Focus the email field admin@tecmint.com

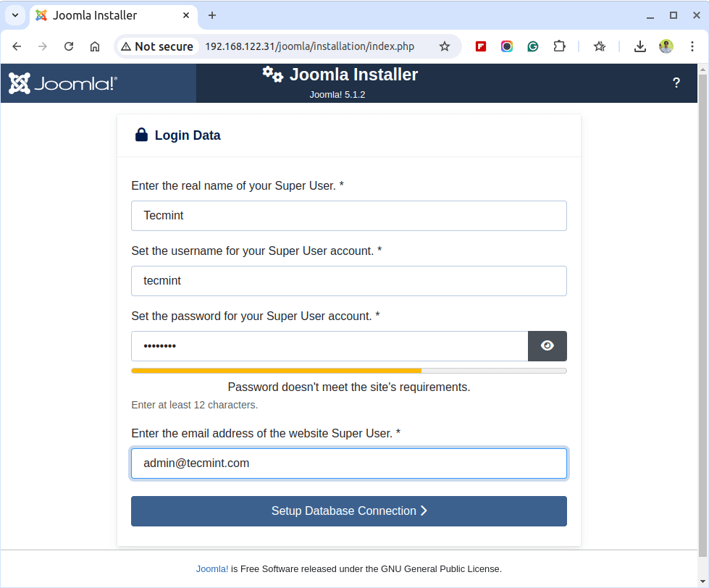[x=348, y=463]
